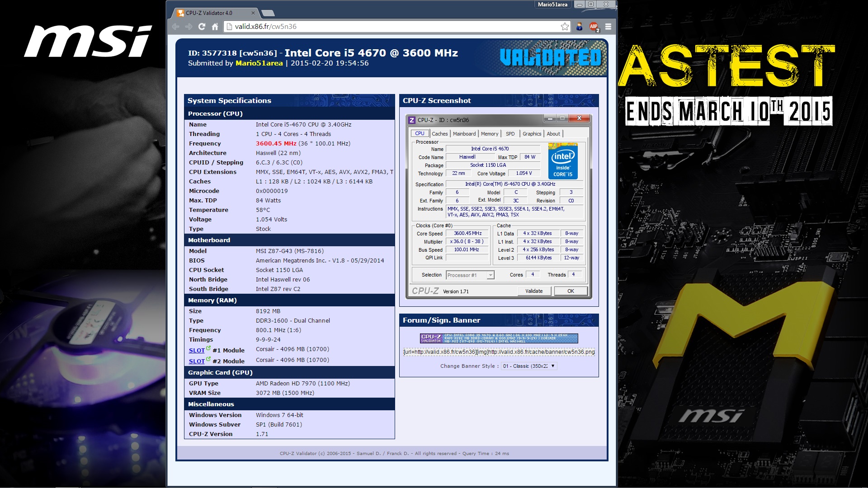Click the CPU-Z window Z icon

point(411,120)
